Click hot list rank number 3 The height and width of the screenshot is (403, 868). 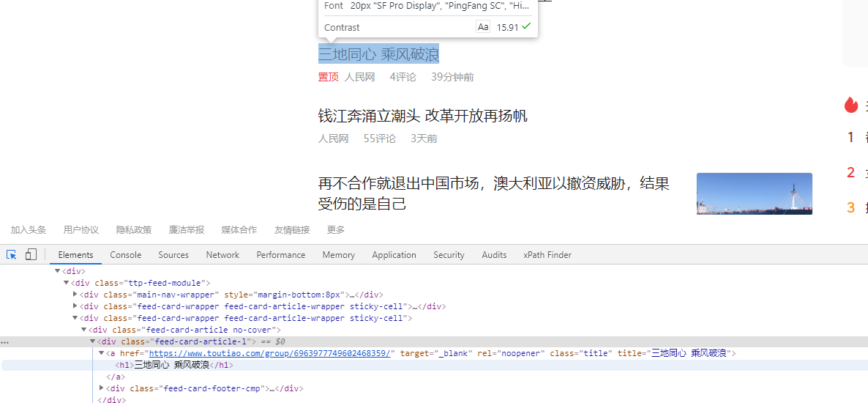[x=851, y=208]
